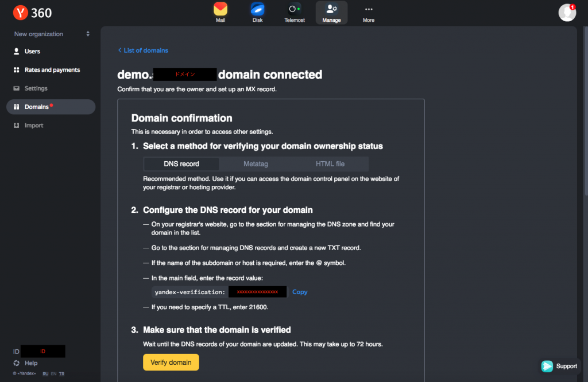
Task: Click 'Configure the DNS record for your domain' heading
Action: tap(227, 210)
